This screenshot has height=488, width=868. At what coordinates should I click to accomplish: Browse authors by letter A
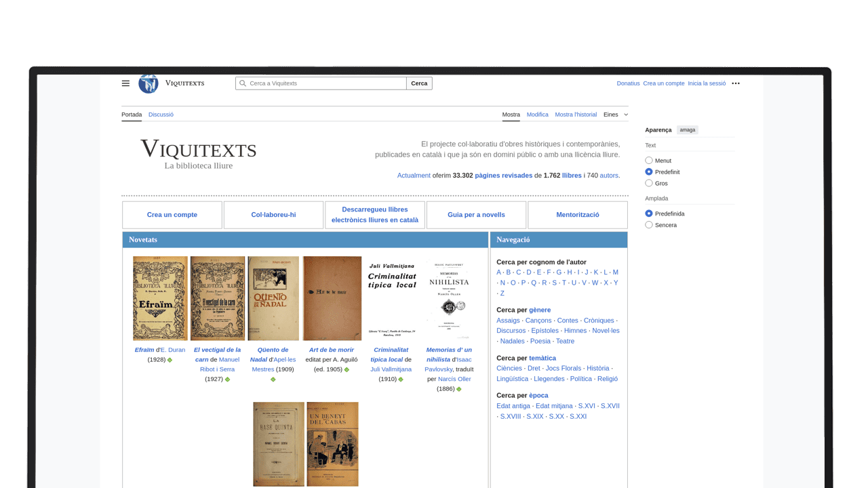click(499, 272)
